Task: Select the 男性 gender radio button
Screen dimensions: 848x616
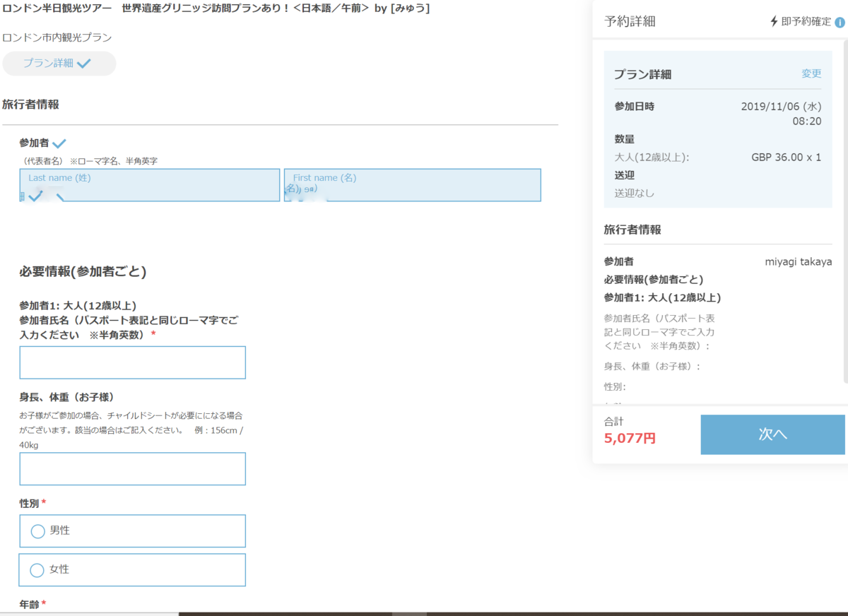Action: pos(37,531)
